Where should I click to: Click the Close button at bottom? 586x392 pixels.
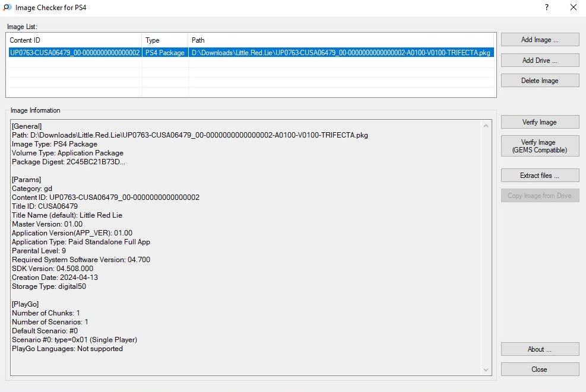(540, 369)
